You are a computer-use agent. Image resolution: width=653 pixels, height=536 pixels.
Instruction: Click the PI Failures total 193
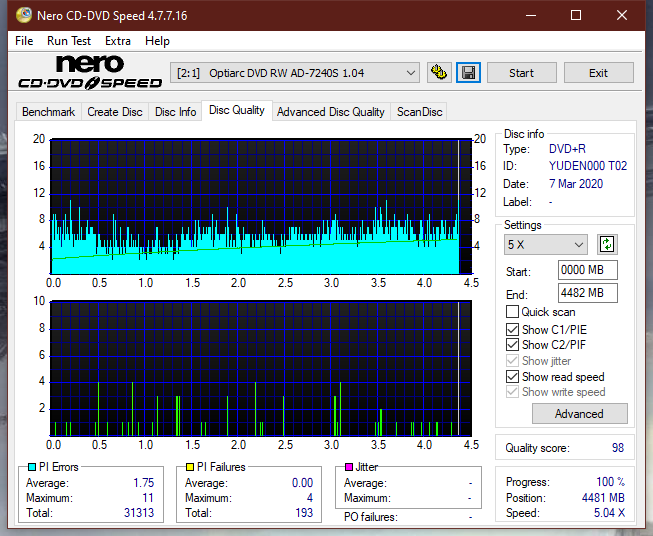click(304, 513)
